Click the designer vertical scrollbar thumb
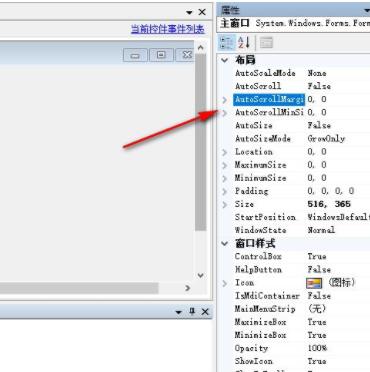Viewport: 370px width, 372px height. pos(200,142)
